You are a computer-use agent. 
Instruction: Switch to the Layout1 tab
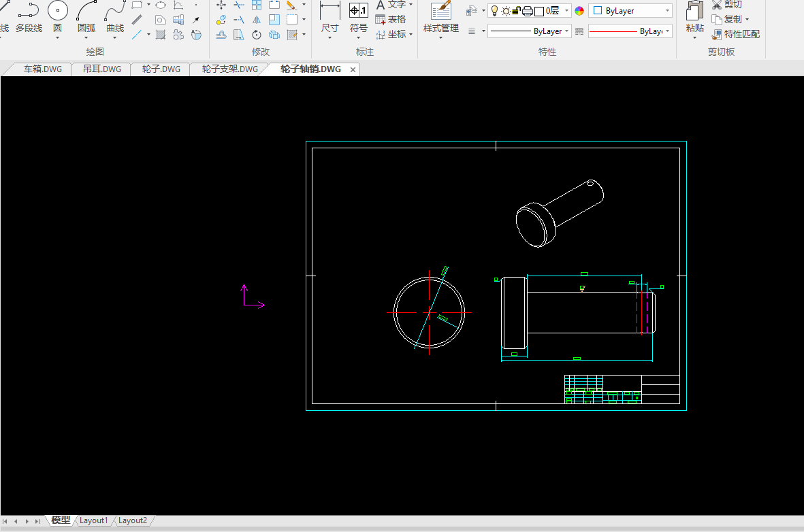[x=93, y=520]
